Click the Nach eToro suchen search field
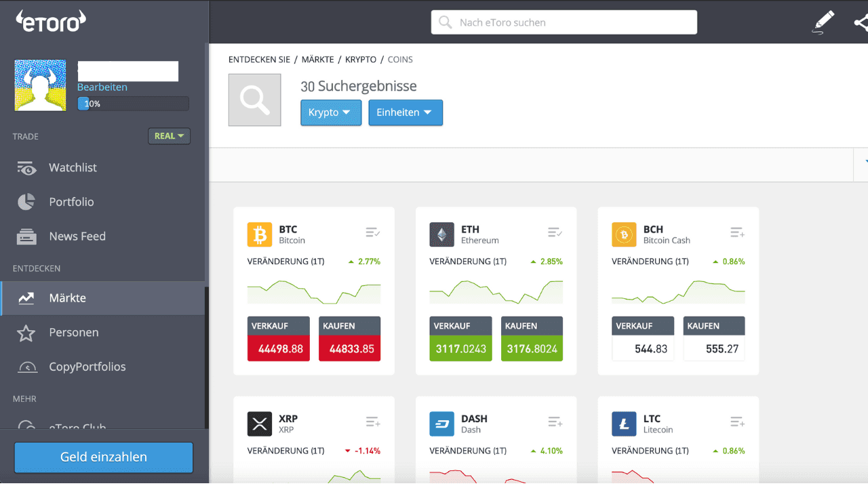Screen dimensions: 868x488 (564, 22)
